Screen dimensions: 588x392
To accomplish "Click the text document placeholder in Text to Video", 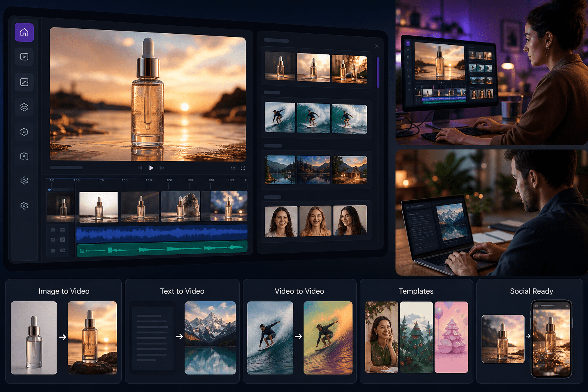I will (152, 338).
